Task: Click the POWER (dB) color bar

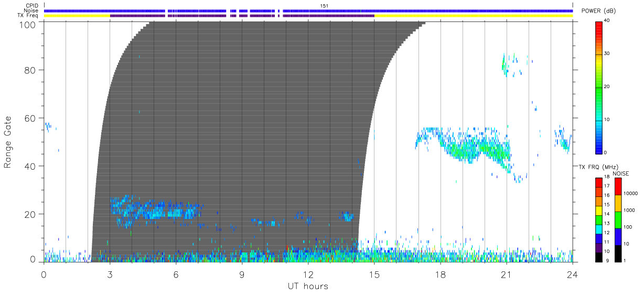Action: pos(599,87)
